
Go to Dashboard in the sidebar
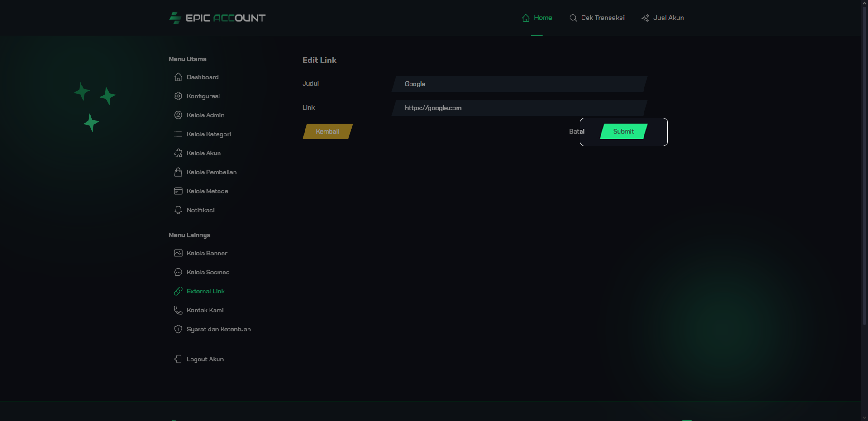[x=196, y=77]
